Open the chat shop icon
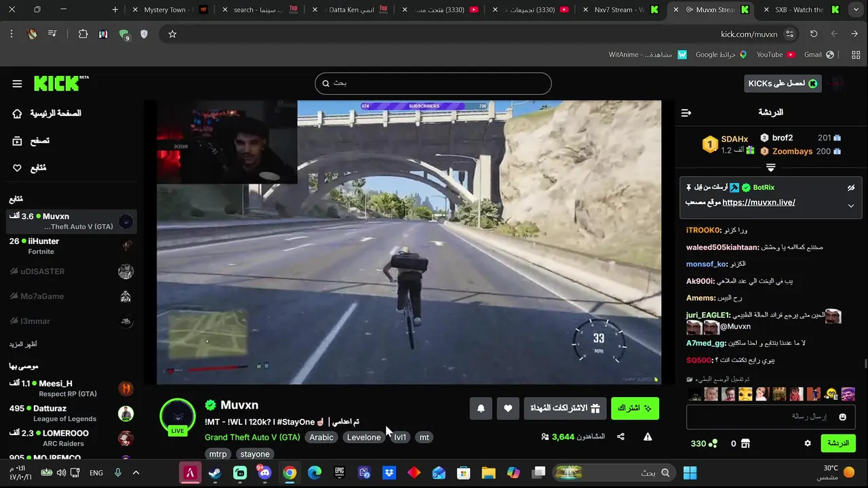The width and height of the screenshot is (868, 488). click(746, 443)
